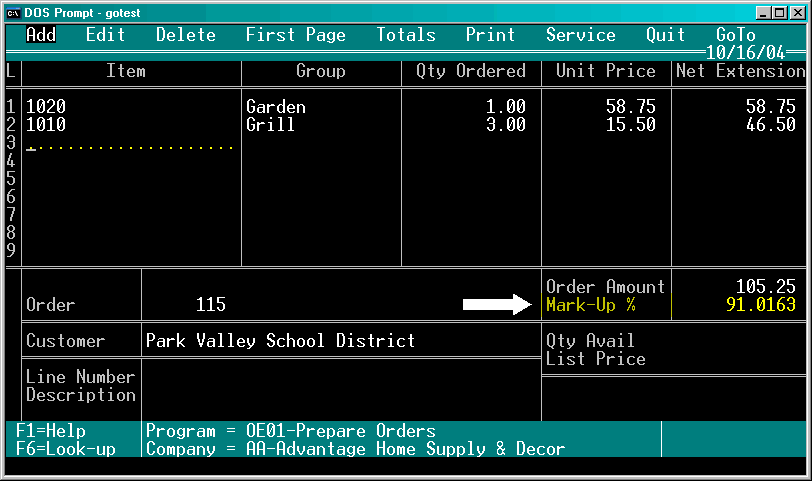This screenshot has height=481, width=812.
Task: Choose Print from the menu bar
Action: point(490,35)
